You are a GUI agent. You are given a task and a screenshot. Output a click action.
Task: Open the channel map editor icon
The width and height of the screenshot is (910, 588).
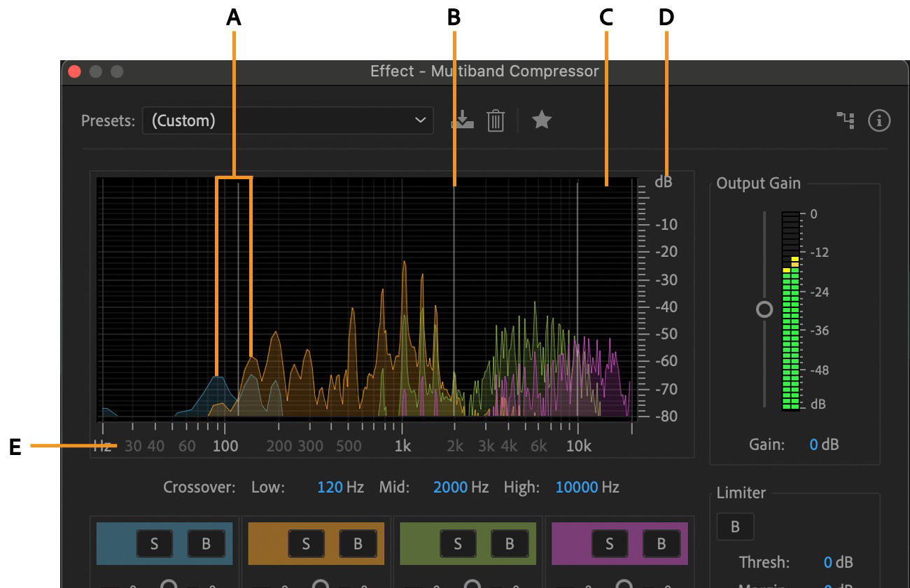pyautogui.click(x=845, y=120)
